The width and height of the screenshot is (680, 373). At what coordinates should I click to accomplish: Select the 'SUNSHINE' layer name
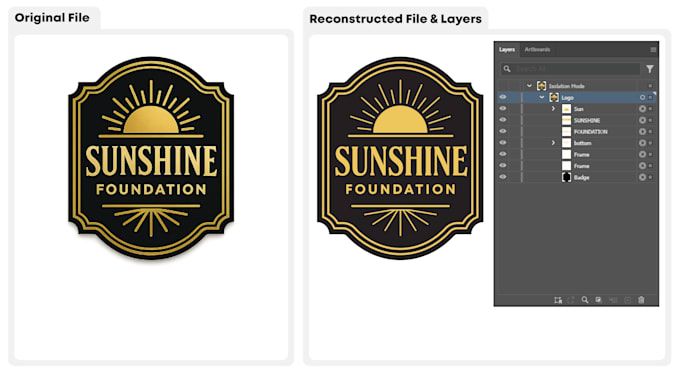click(587, 121)
